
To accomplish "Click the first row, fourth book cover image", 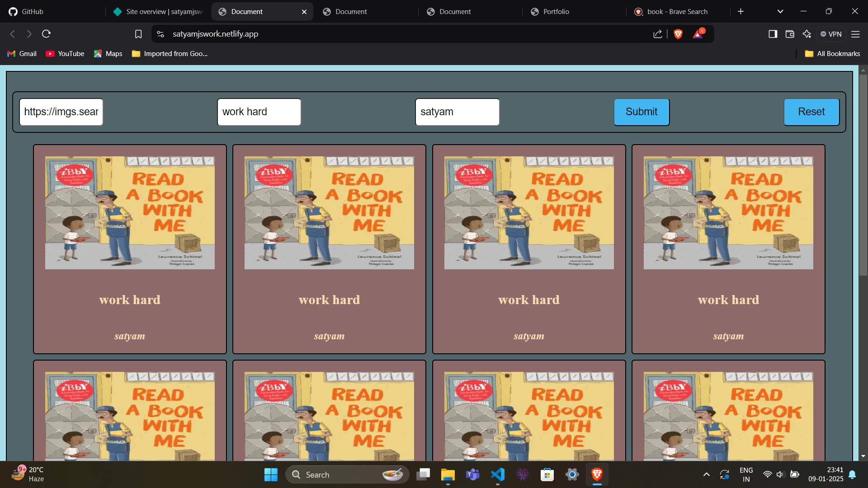I will 728,213.
